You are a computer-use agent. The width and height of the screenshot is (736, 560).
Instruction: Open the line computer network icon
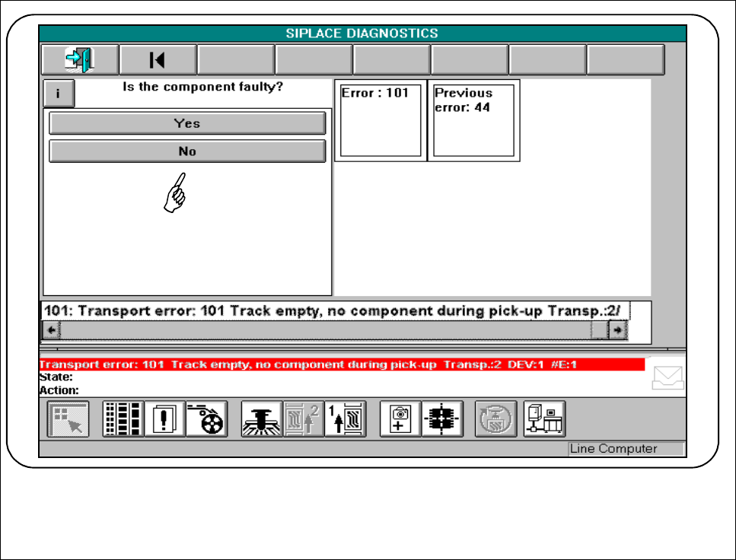pos(544,419)
